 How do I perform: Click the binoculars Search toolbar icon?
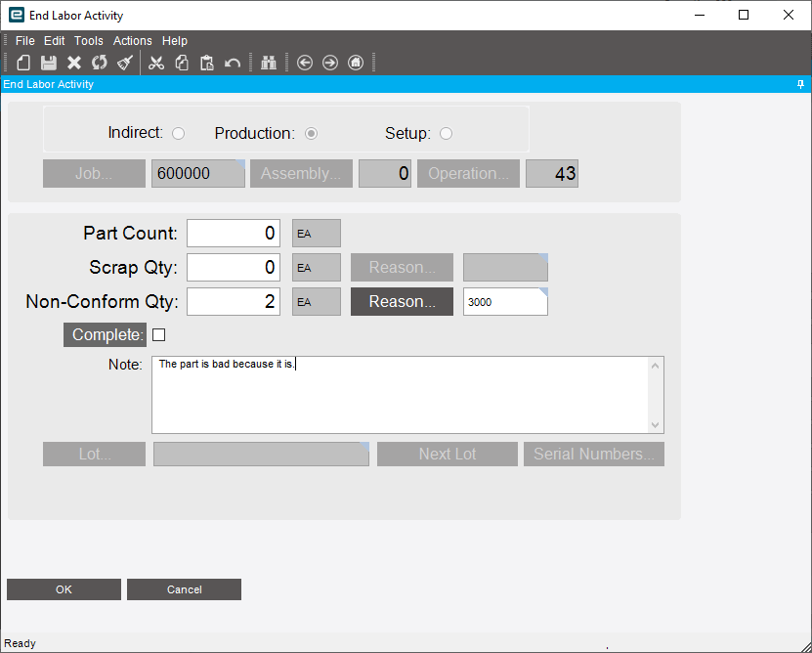pos(269,63)
